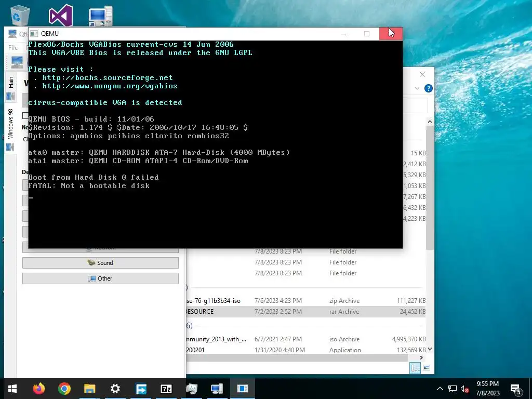Expand the File Explorer ribbon chevron
Image resolution: width=532 pixels, height=399 pixels.
pyautogui.click(x=417, y=88)
